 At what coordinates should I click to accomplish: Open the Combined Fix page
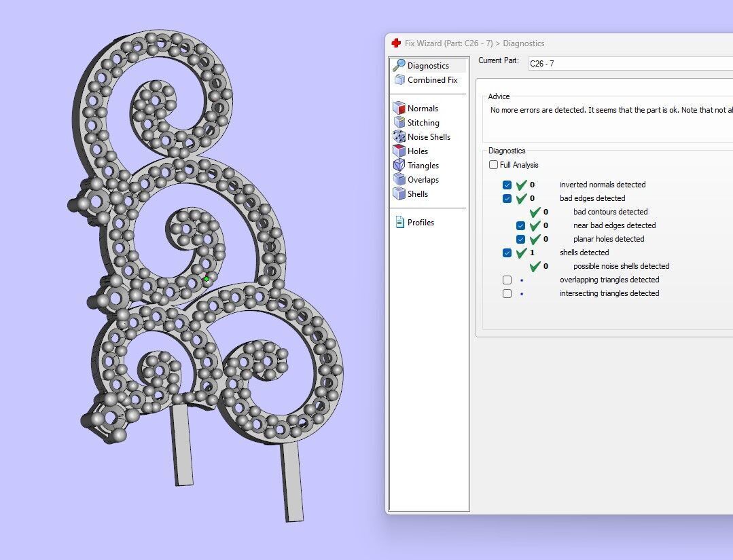click(x=433, y=80)
